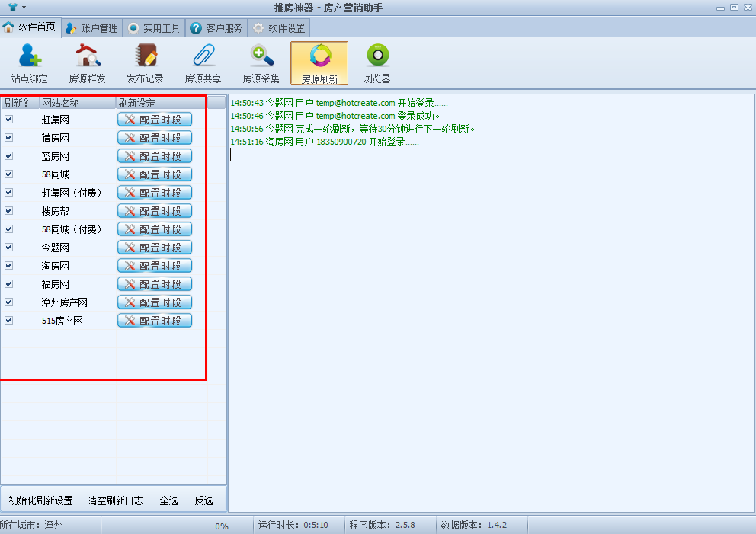This screenshot has height=534, width=756.
Task: Click the 0% progress bar
Action: point(177,526)
